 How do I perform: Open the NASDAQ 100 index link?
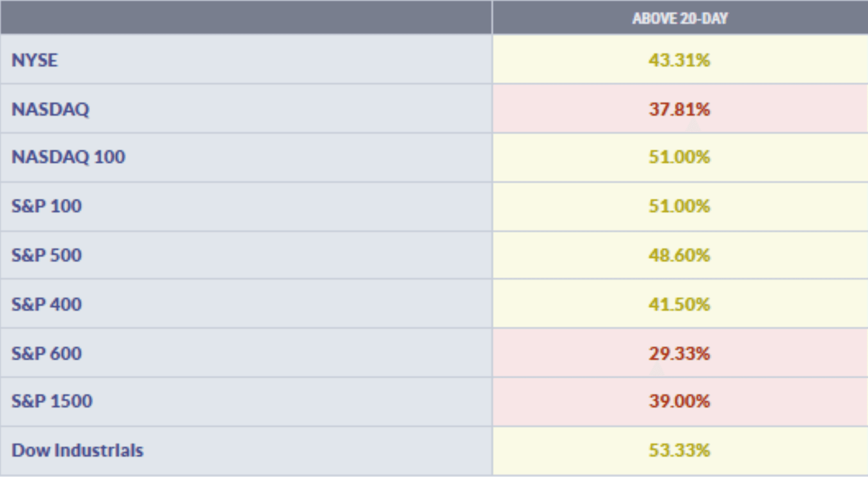point(68,157)
